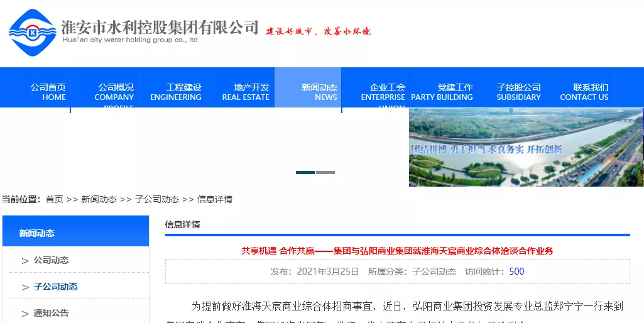Open the 公司首页 HOME menu

(48, 92)
